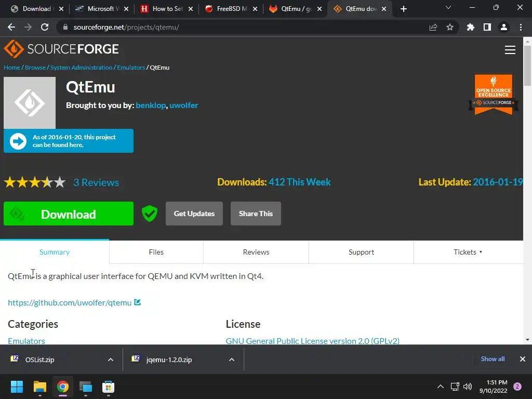This screenshot has width=532, height=399.
Task: Reload the SourceForge page
Action: (45, 27)
